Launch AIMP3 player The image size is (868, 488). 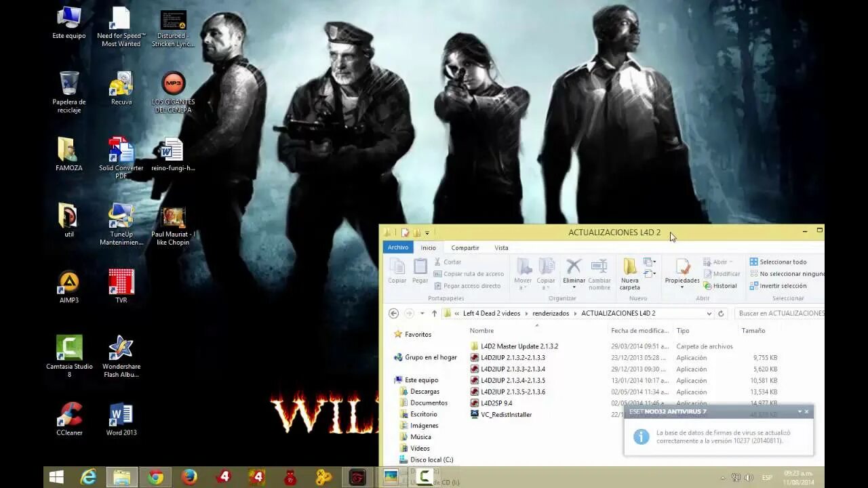tap(68, 287)
